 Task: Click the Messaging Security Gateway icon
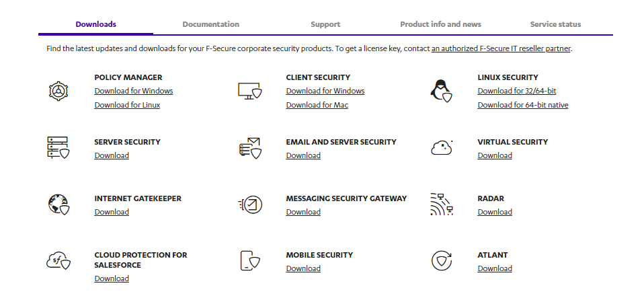[x=249, y=203]
